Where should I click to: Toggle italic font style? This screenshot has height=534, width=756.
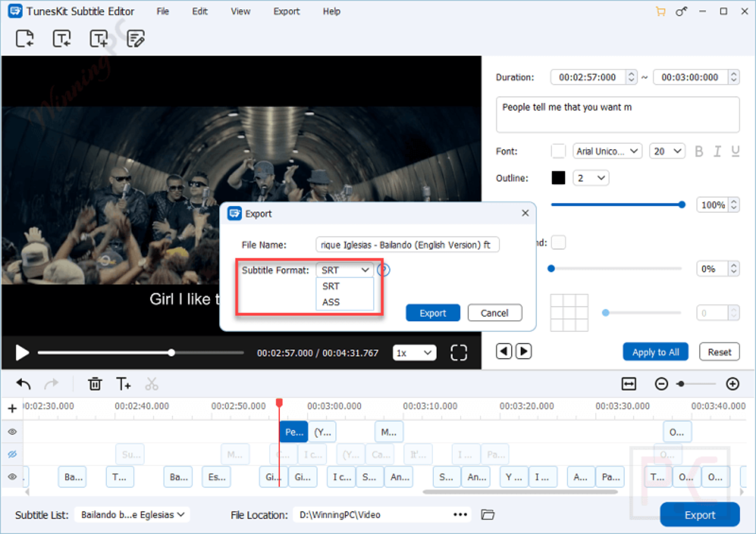click(x=717, y=151)
